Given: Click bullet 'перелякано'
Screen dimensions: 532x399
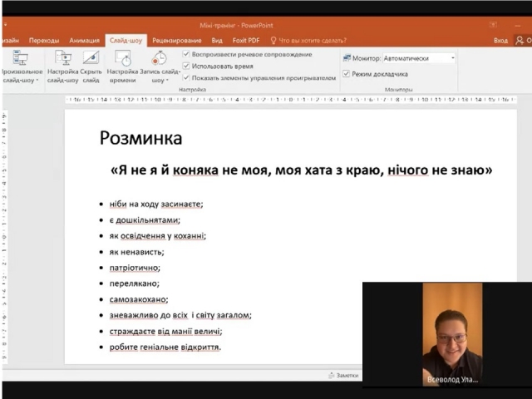Looking at the screenshot, I should click(x=135, y=283).
